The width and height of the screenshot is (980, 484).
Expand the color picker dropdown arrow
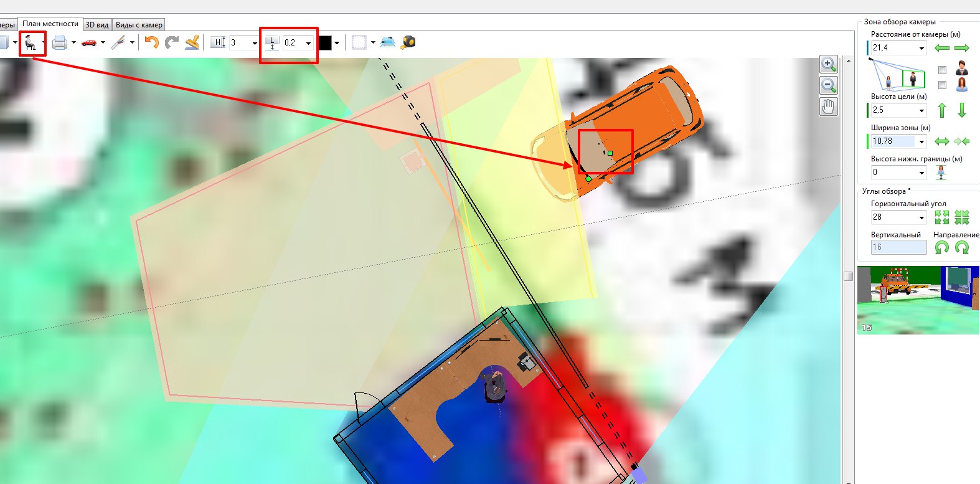coord(337,43)
